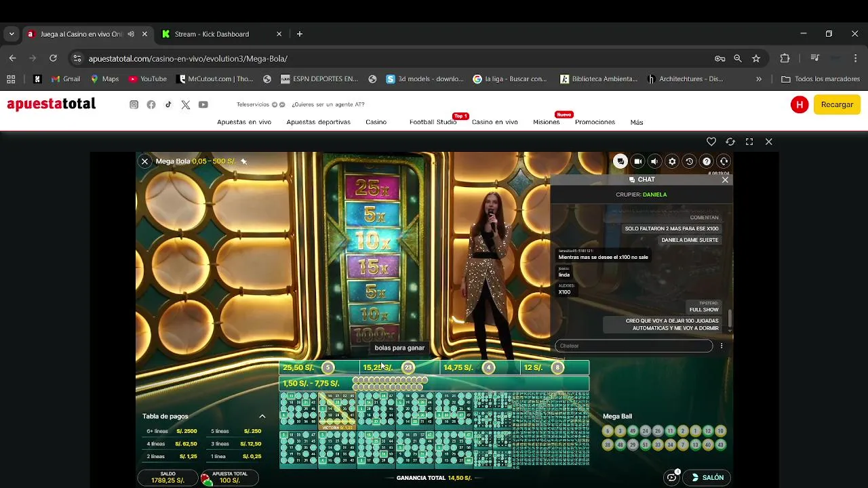Image resolution: width=868 pixels, height=488 pixels.
Task: Open the Chrome apps grid icon
Action: [x=11, y=79]
